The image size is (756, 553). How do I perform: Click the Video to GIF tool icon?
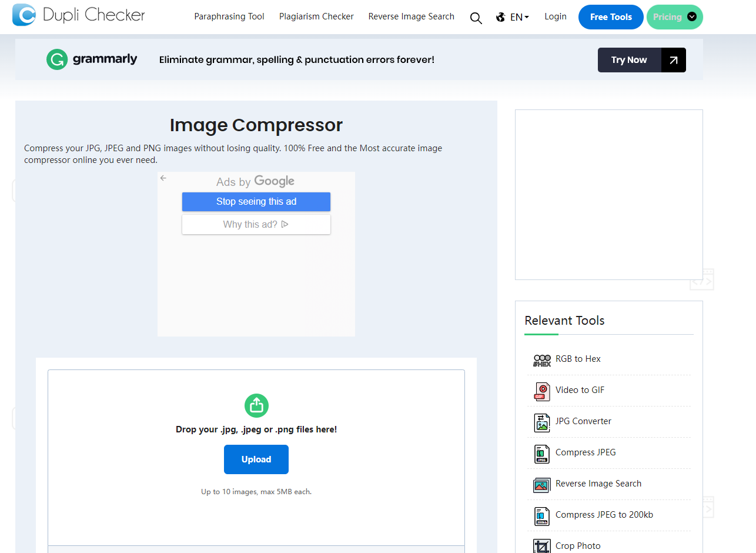542,391
